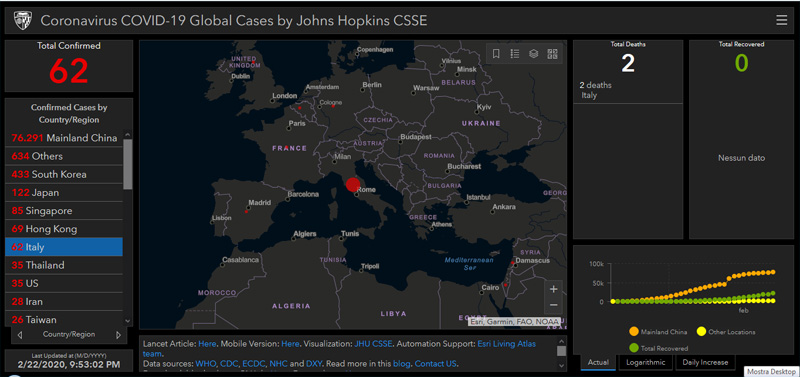
Task: Go to next Country/Region list arrow
Action: click(x=118, y=335)
